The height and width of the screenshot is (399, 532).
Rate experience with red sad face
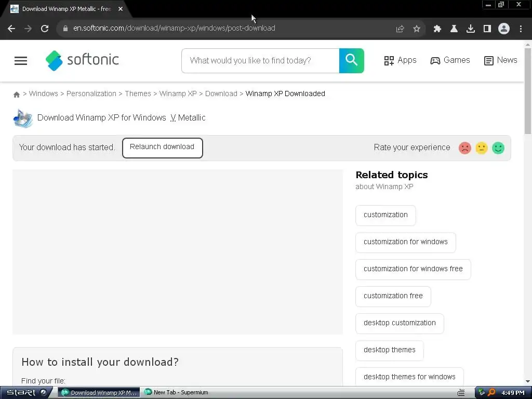pos(465,148)
